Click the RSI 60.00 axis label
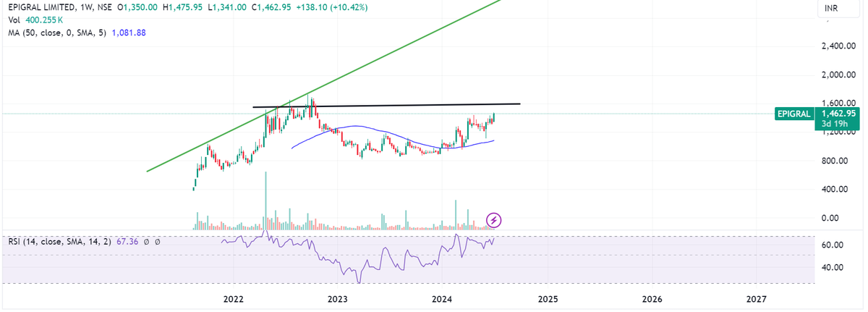Viewport: 868px width, 312px height. coord(833,245)
